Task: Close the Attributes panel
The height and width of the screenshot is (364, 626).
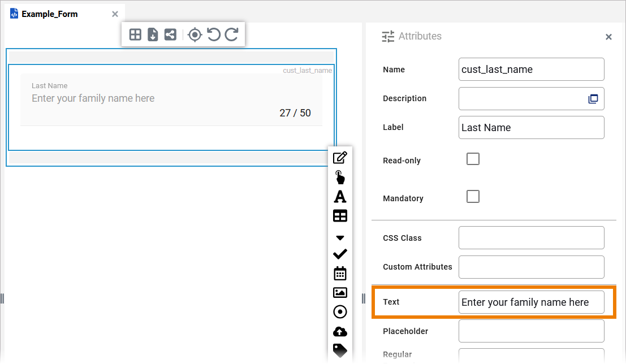Action: point(608,37)
